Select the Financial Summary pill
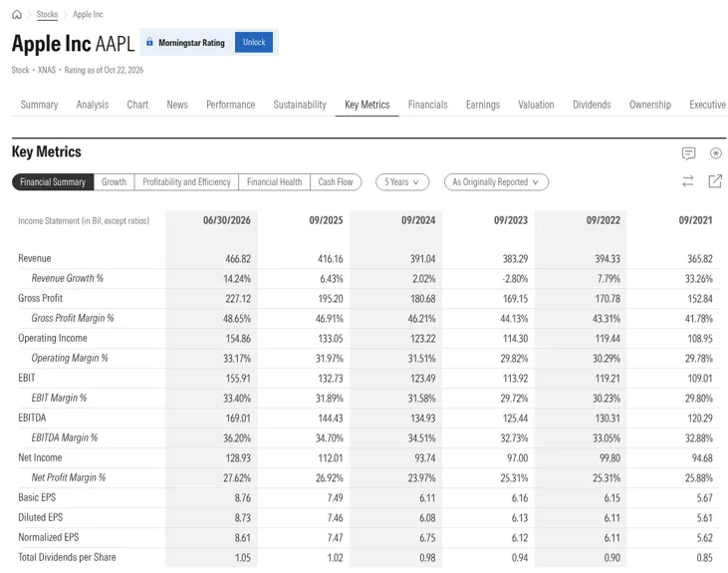 (53, 182)
